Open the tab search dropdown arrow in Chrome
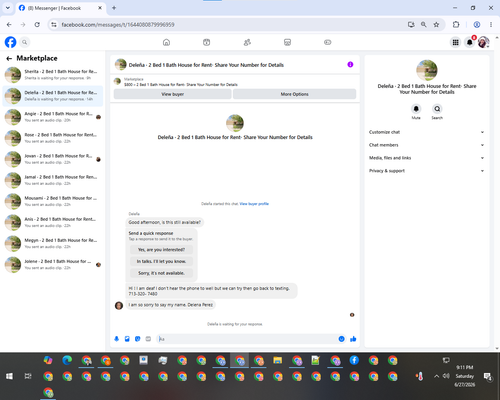This screenshot has height=400, width=500. tap(8, 8)
